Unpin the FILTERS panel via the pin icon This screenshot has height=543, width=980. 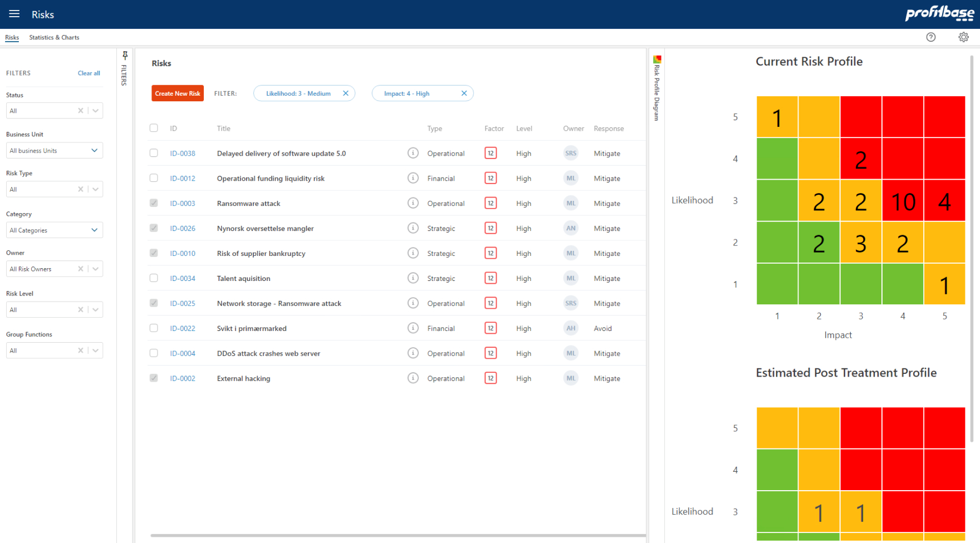(x=125, y=55)
